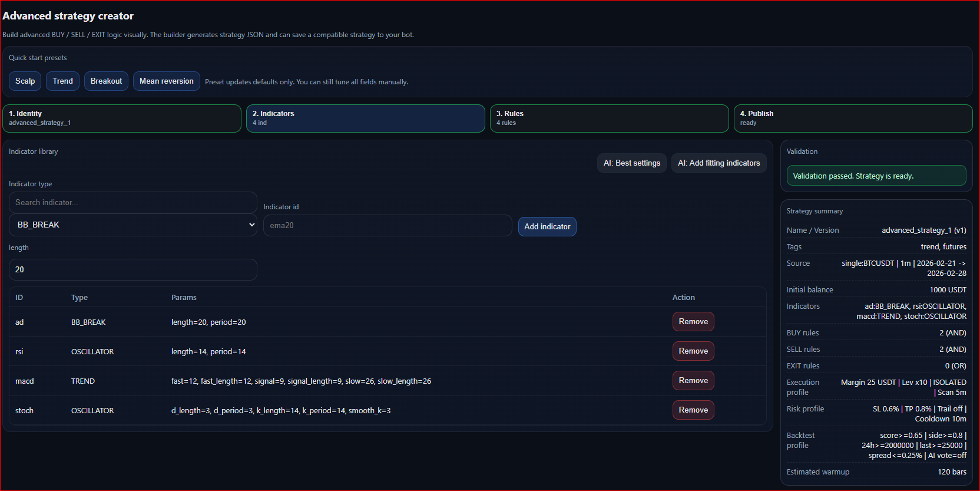Image resolution: width=980 pixels, height=491 pixels.
Task: Open the 4. Publish step
Action: click(852, 118)
